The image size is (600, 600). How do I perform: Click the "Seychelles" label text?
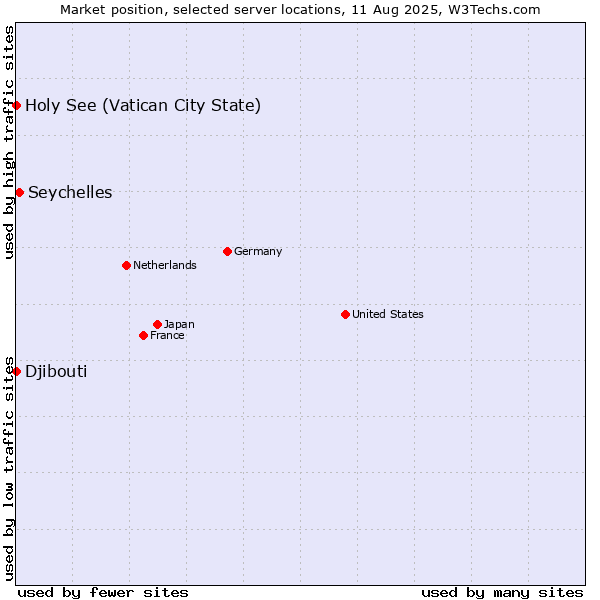pos(70,192)
